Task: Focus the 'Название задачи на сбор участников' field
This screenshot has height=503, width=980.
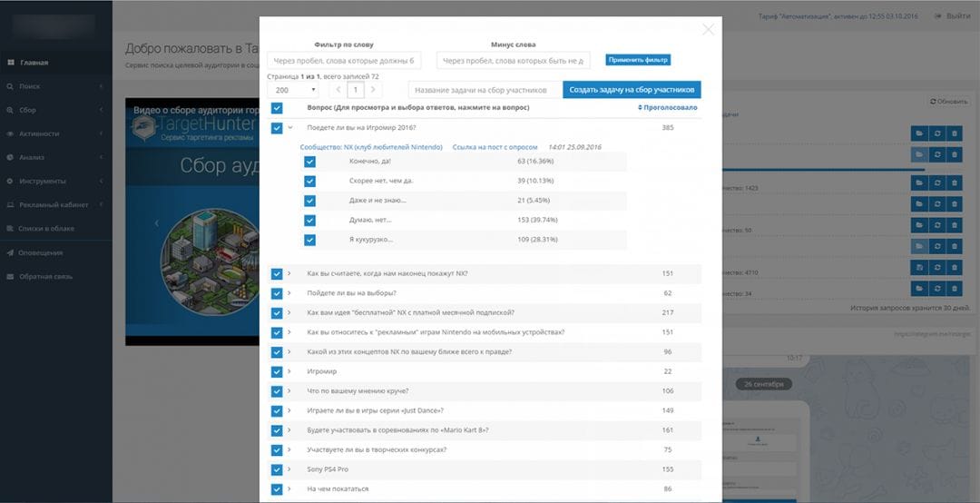Action: click(485, 90)
